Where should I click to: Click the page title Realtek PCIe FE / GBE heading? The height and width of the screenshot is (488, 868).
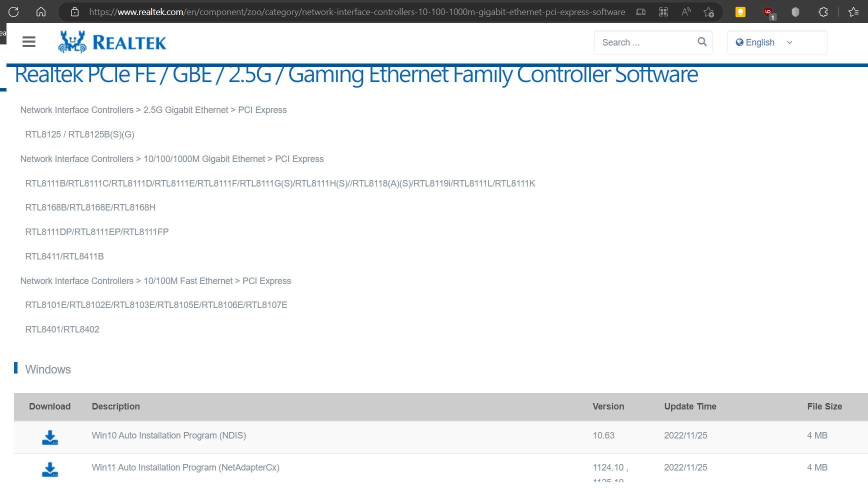356,75
